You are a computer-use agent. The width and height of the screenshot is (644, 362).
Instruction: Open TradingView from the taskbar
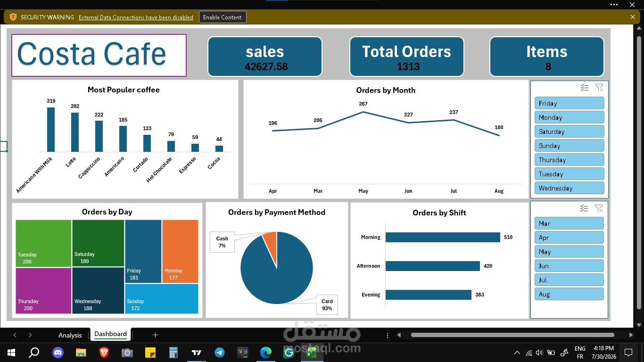pyautogui.click(x=197, y=352)
